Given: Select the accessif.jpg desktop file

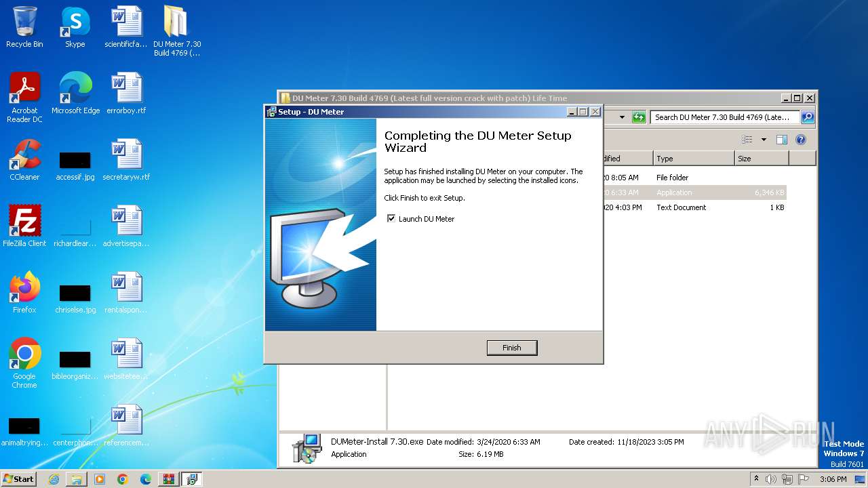Looking at the screenshot, I should click(x=75, y=166).
